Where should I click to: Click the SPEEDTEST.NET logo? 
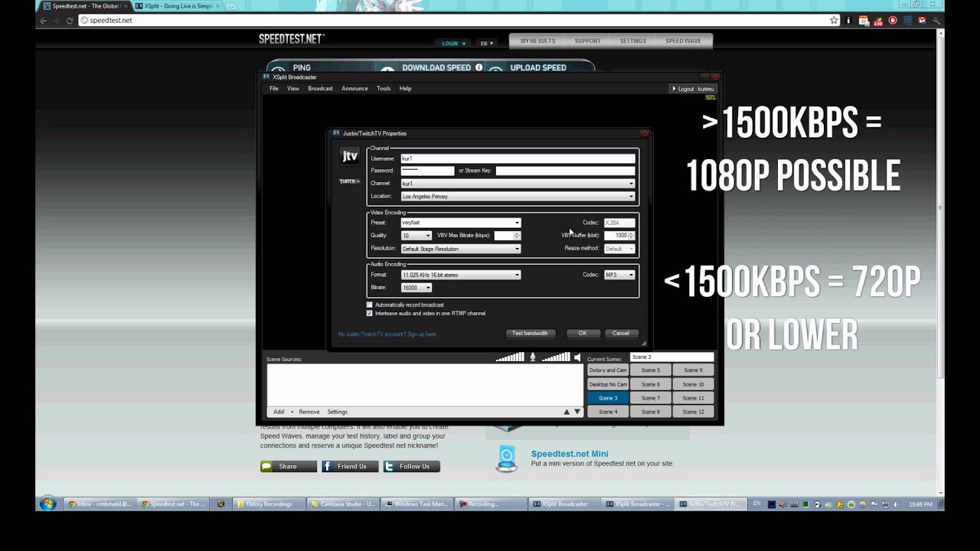[291, 39]
